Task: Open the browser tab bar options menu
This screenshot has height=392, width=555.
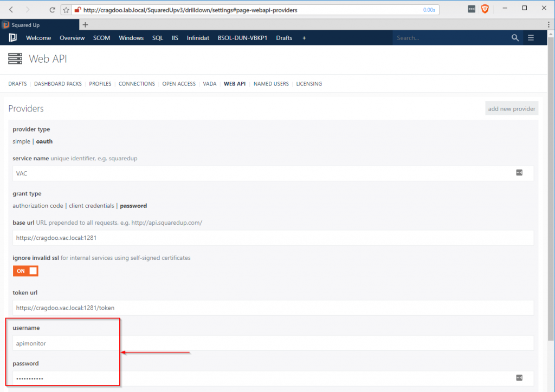Action: [x=548, y=24]
